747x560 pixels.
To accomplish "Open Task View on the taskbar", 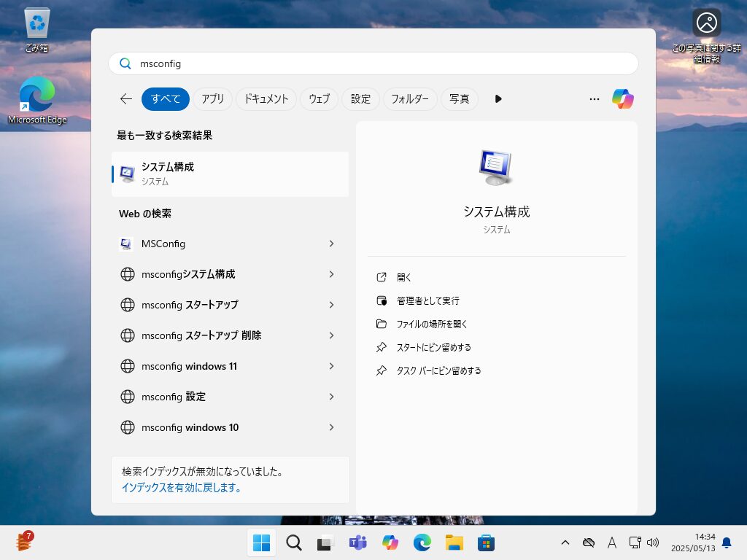I will tap(325, 542).
